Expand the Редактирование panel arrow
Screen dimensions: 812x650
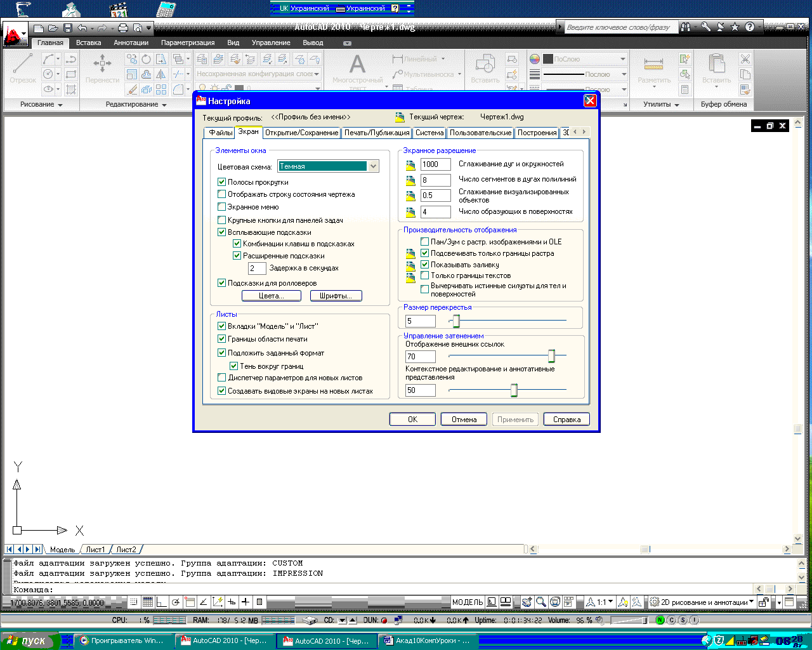164,105
